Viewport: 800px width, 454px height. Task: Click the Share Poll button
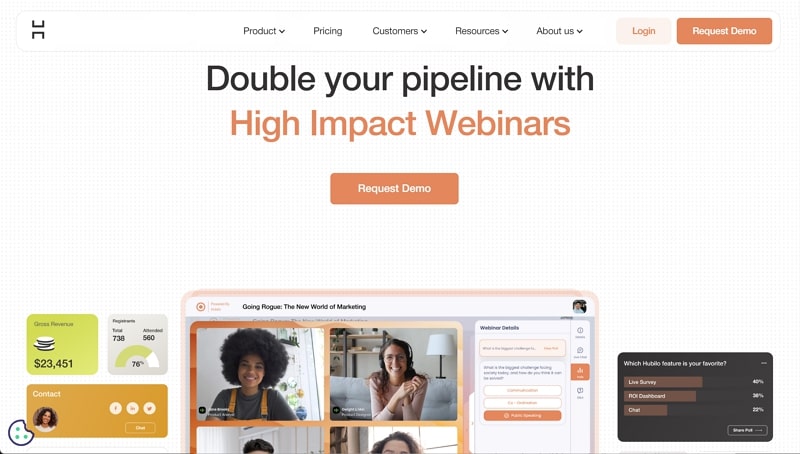pyautogui.click(x=747, y=430)
